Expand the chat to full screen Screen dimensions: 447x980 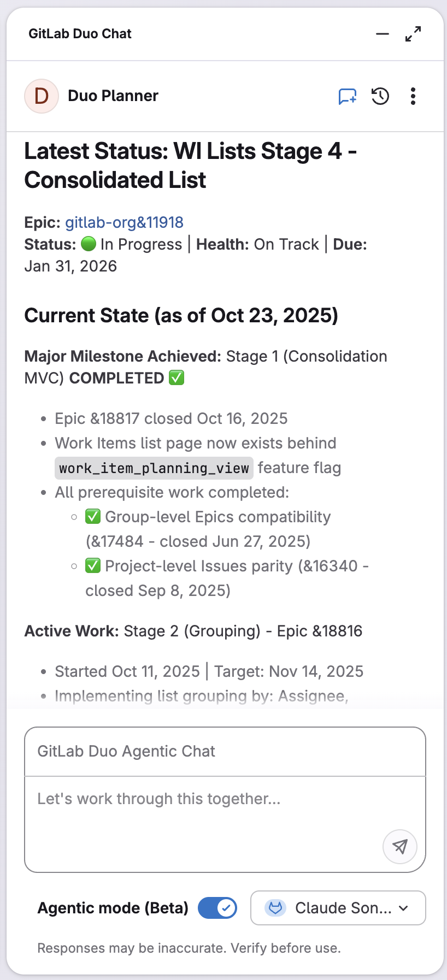point(414,33)
